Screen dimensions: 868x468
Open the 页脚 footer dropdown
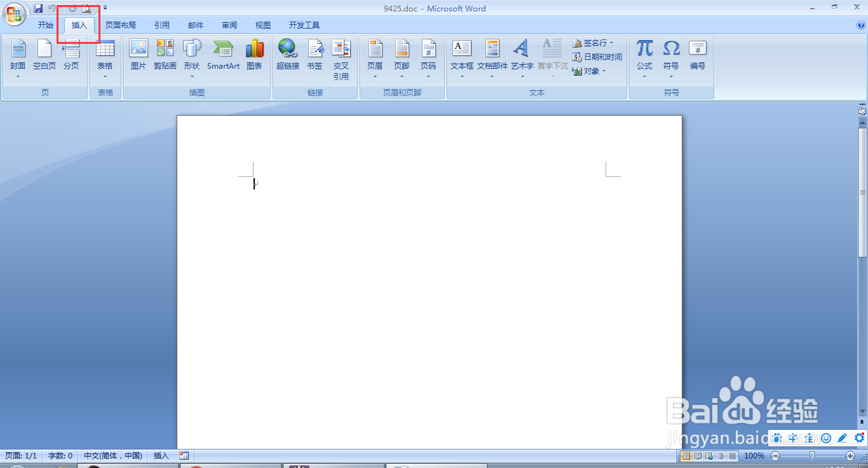pos(402,59)
